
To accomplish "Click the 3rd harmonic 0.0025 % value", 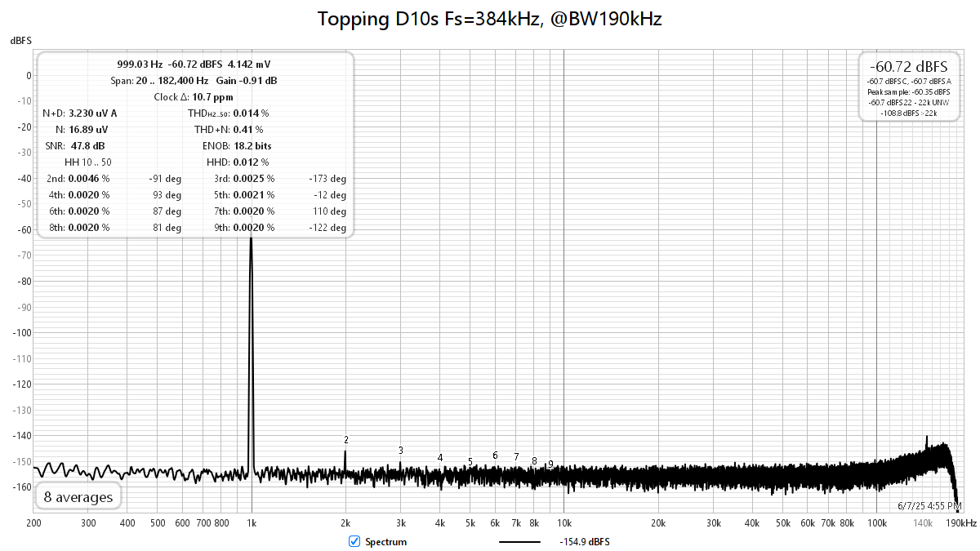I will [254, 179].
